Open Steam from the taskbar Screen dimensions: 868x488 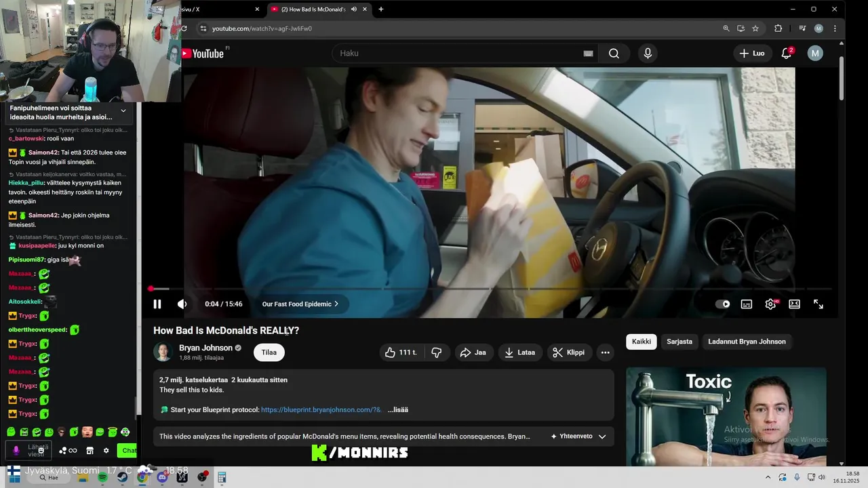pos(122,477)
